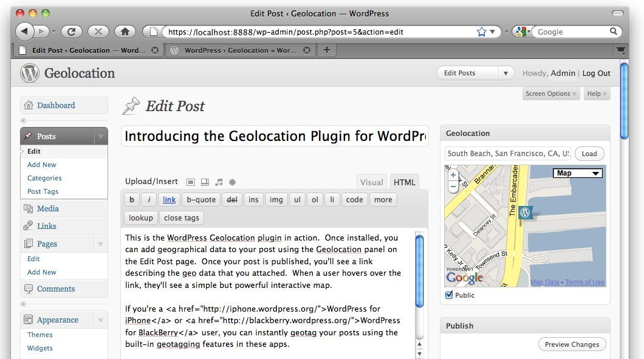The image size is (644, 359).
Task: Click the lookup editor button
Action: pos(140,217)
